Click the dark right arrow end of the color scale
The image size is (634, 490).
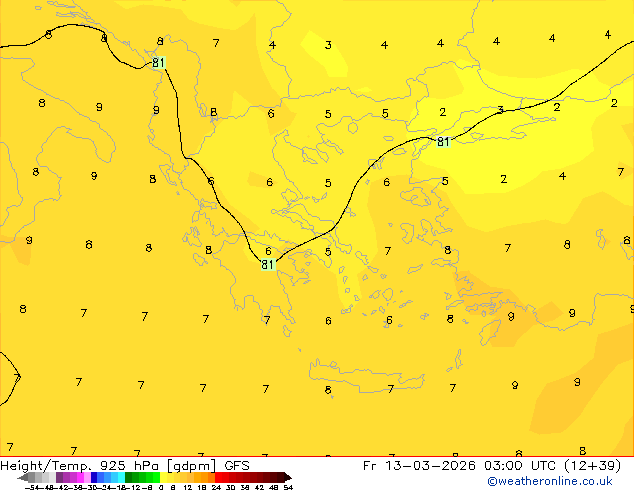coord(288,477)
